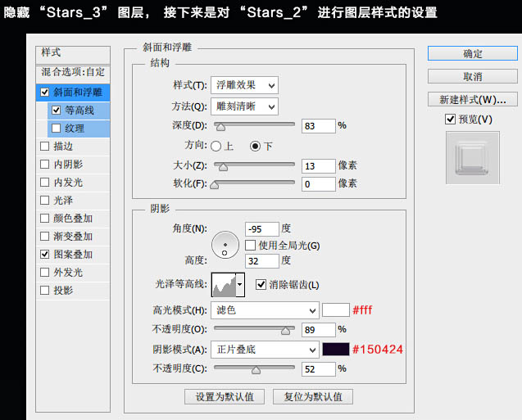The width and height of the screenshot is (522, 420).
Task: Click the 大小(Z) slider handle
Action: (x=223, y=166)
